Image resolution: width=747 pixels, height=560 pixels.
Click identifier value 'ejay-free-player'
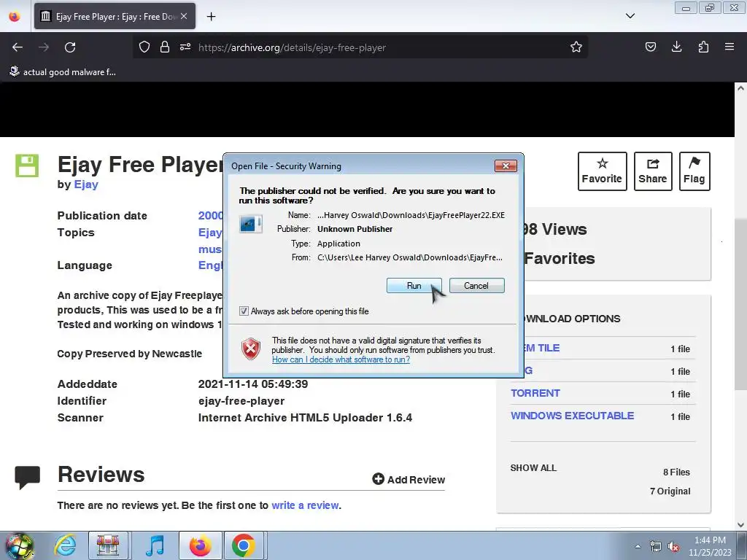(x=241, y=401)
